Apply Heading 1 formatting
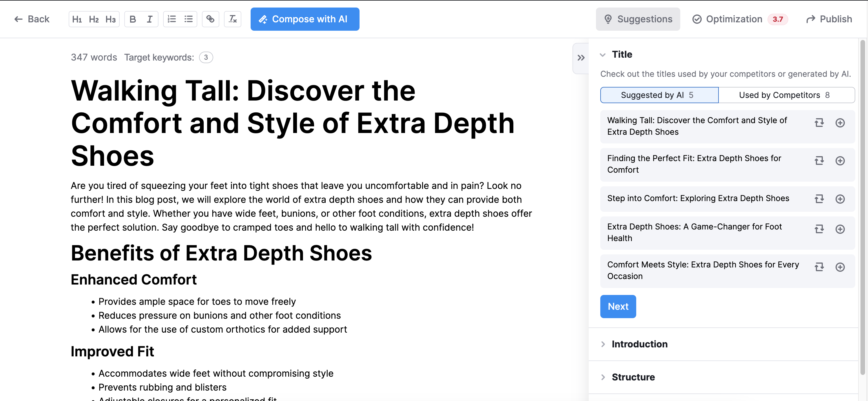This screenshot has width=868, height=401. (77, 19)
